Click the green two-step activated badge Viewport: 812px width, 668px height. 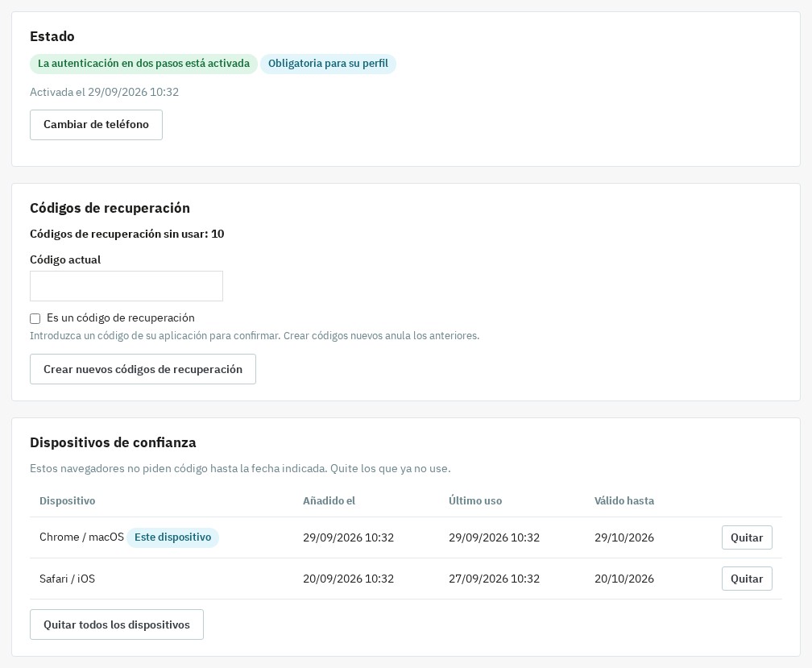(143, 64)
